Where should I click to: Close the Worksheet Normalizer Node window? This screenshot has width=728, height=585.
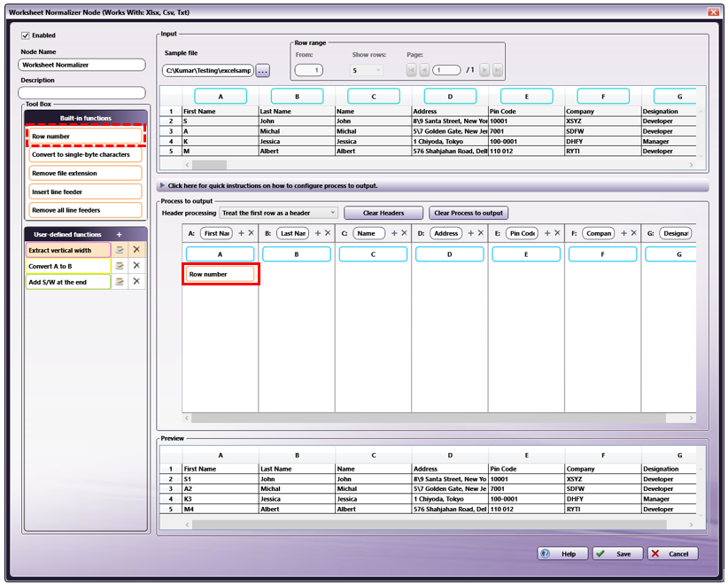coord(714,12)
